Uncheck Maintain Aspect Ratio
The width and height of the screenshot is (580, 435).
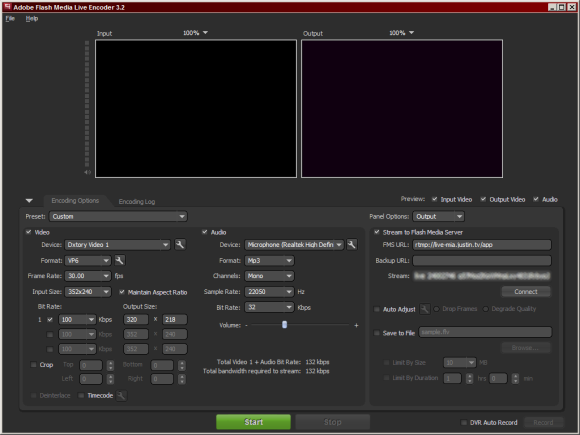click(122, 292)
